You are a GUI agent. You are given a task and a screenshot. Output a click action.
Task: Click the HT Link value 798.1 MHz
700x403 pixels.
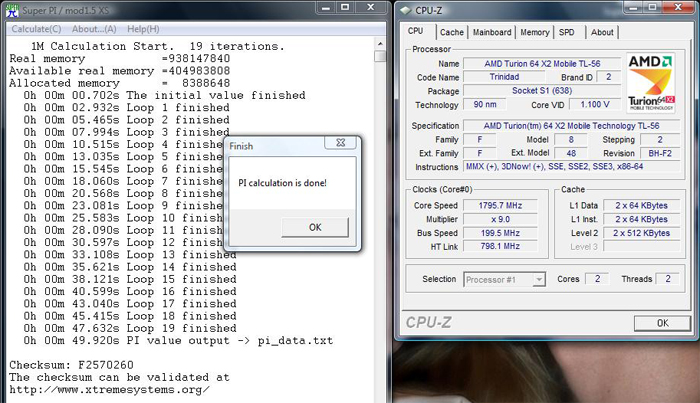500,246
